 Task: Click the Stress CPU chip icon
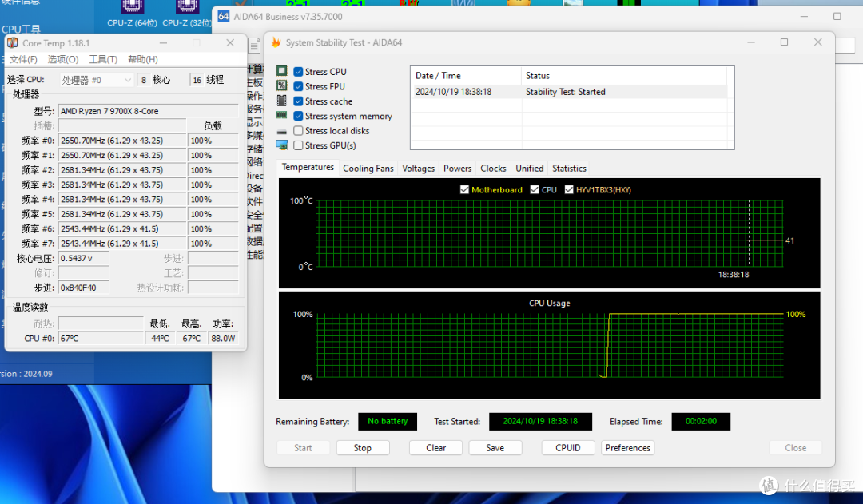click(x=281, y=71)
